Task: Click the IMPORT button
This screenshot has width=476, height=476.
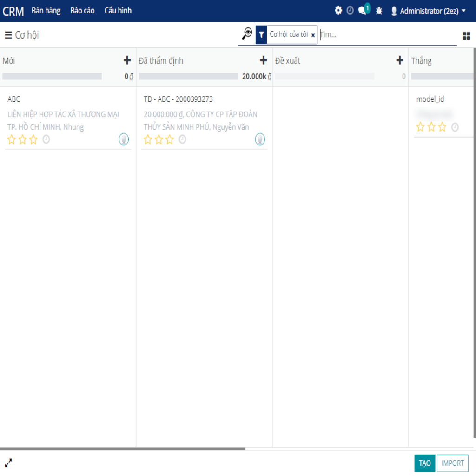Action: click(452, 463)
